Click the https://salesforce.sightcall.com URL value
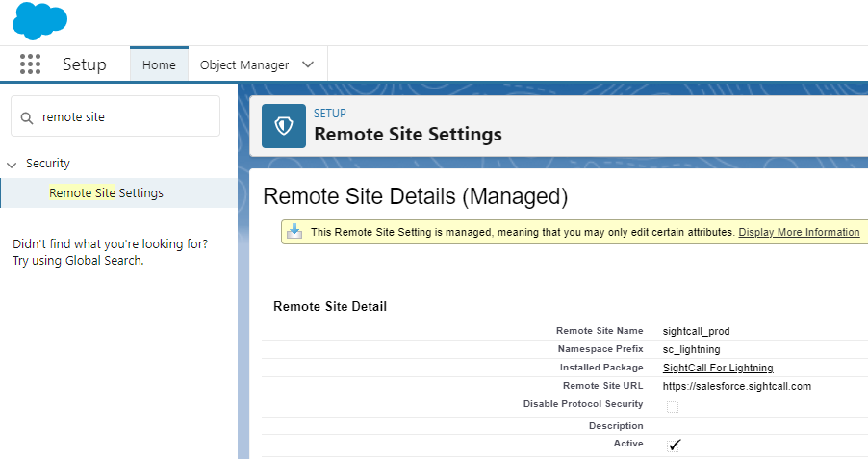The image size is (868, 459). pyautogui.click(x=737, y=386)
